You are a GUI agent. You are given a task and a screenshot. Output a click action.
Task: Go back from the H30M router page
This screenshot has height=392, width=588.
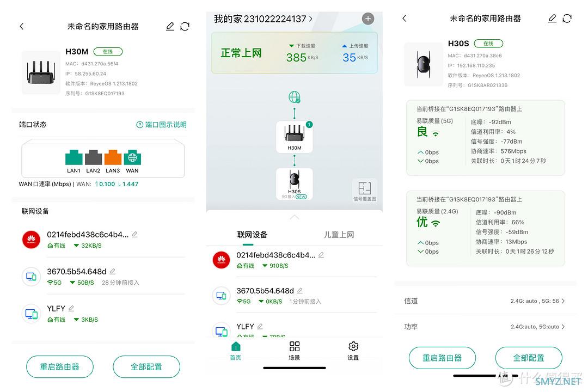click(21, 26)
